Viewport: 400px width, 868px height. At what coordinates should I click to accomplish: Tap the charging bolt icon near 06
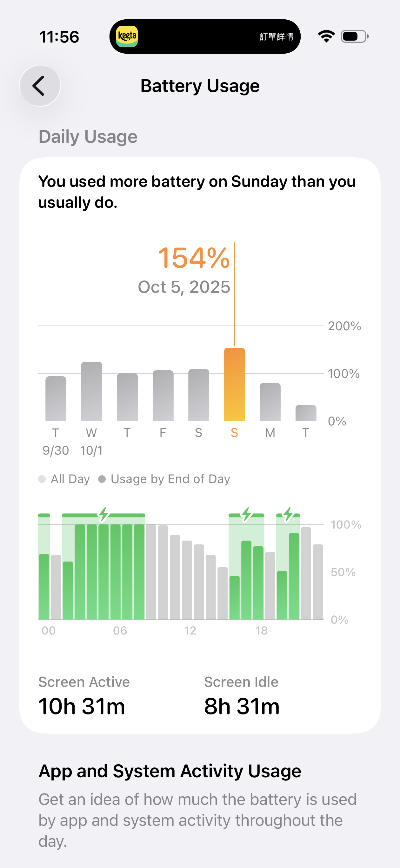click(103, 514)
